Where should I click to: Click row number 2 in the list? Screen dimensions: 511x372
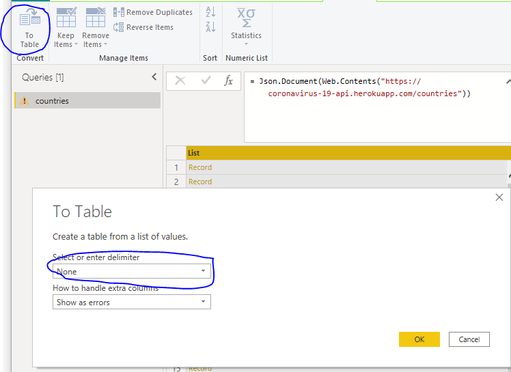(176, 182)
